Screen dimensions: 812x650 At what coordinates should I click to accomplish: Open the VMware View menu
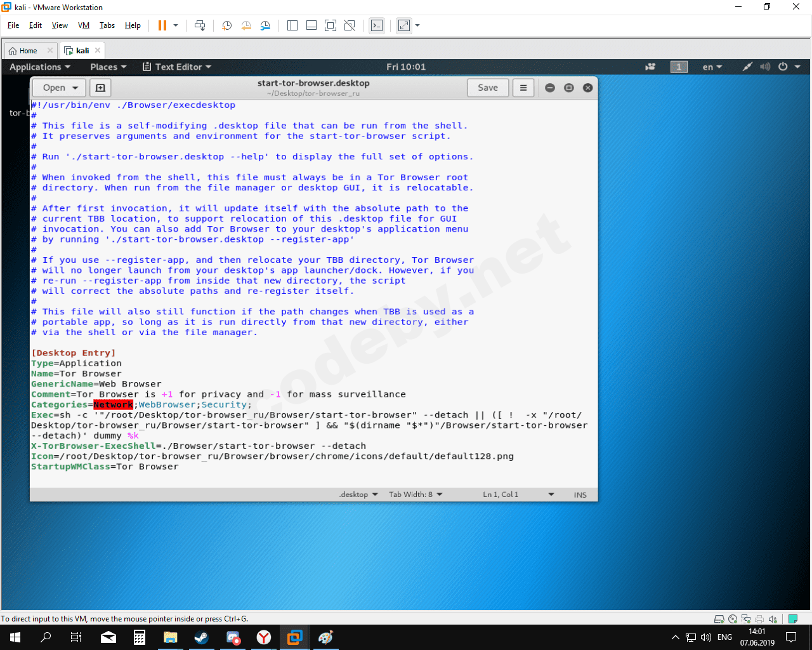(60, 25)
